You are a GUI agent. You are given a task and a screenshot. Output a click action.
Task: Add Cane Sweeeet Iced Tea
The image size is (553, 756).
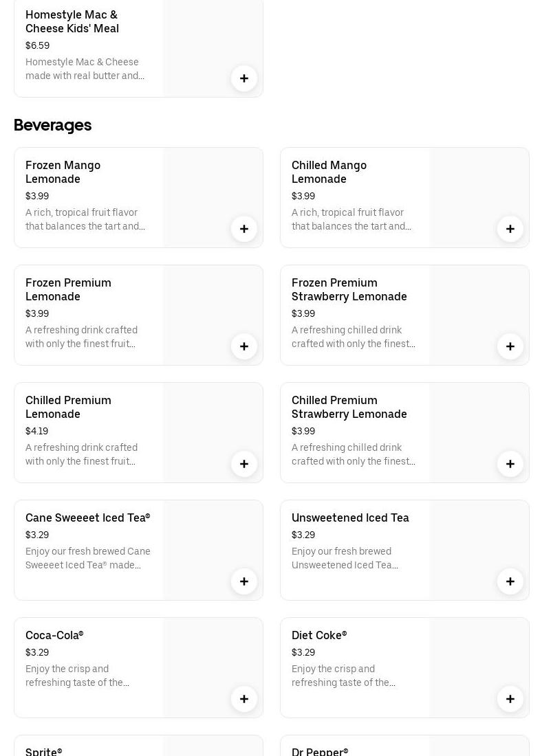(x=244, y=581)
